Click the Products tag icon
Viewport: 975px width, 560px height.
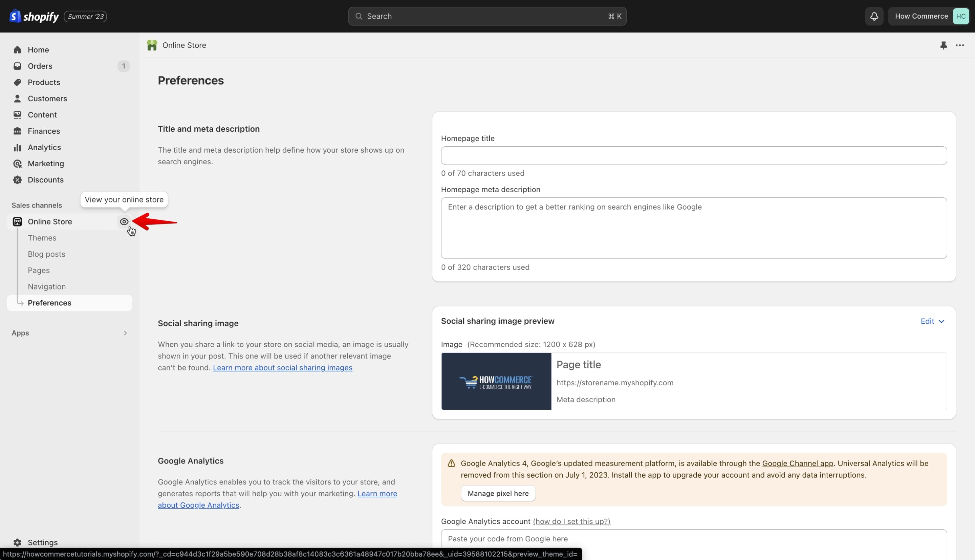pyautogui.click(x=17, y=82)
